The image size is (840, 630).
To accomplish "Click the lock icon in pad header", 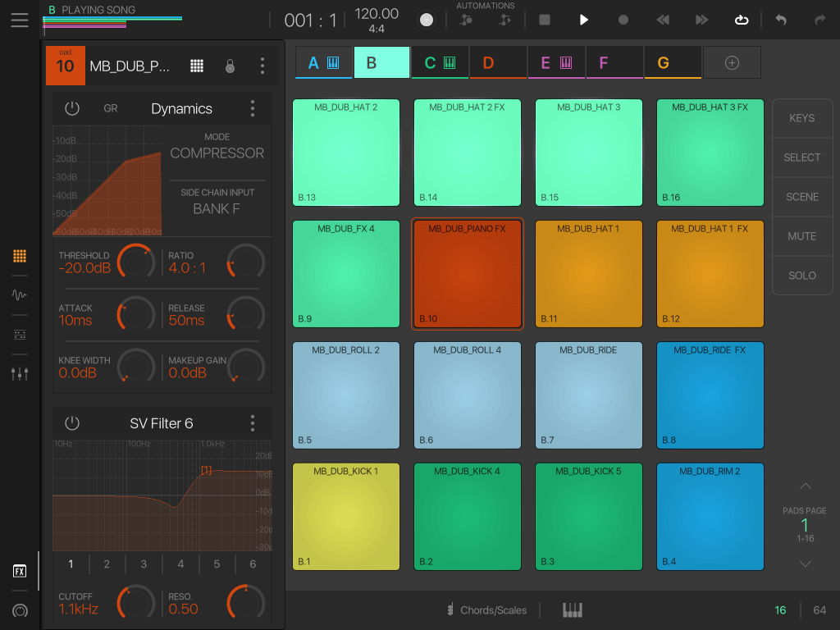I will pyautogui.click(x=230, y=66).
